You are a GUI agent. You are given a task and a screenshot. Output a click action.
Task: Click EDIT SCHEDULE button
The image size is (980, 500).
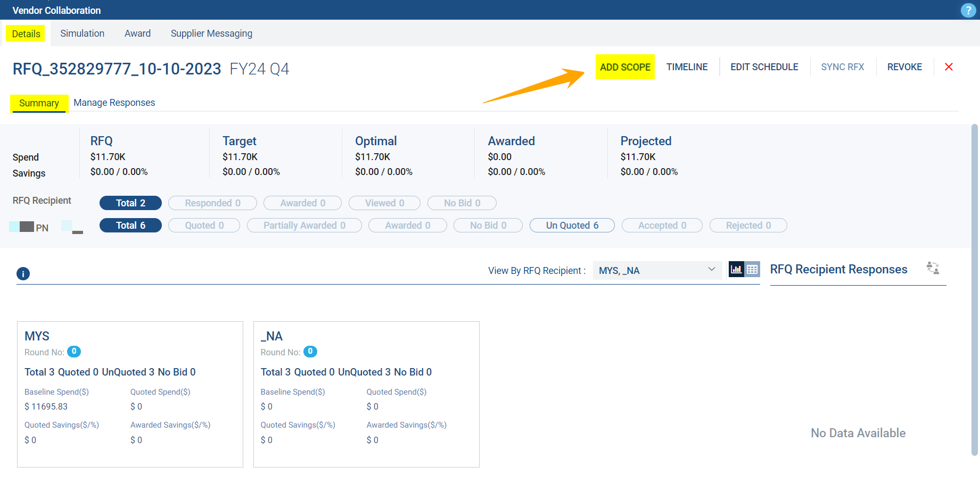tap(764, 67)
